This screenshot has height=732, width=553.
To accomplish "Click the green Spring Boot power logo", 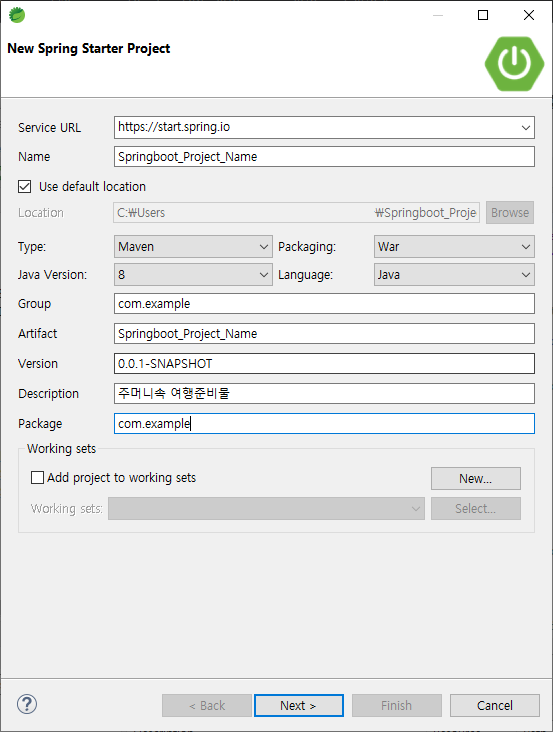I will point(514,63).
